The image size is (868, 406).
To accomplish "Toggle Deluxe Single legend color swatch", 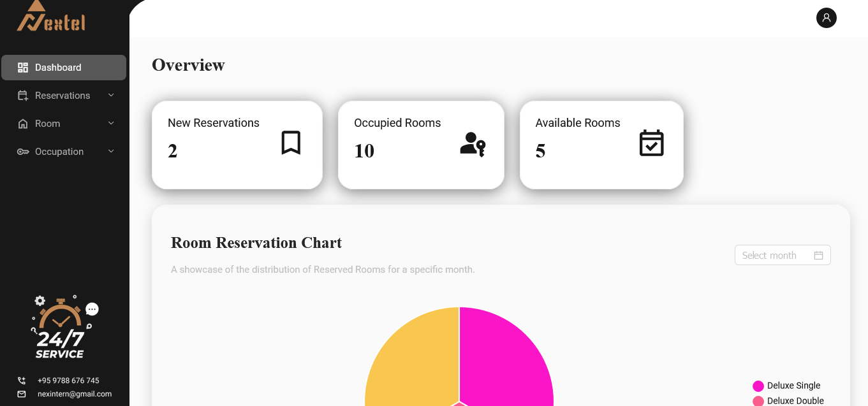I will coord(758,386).
